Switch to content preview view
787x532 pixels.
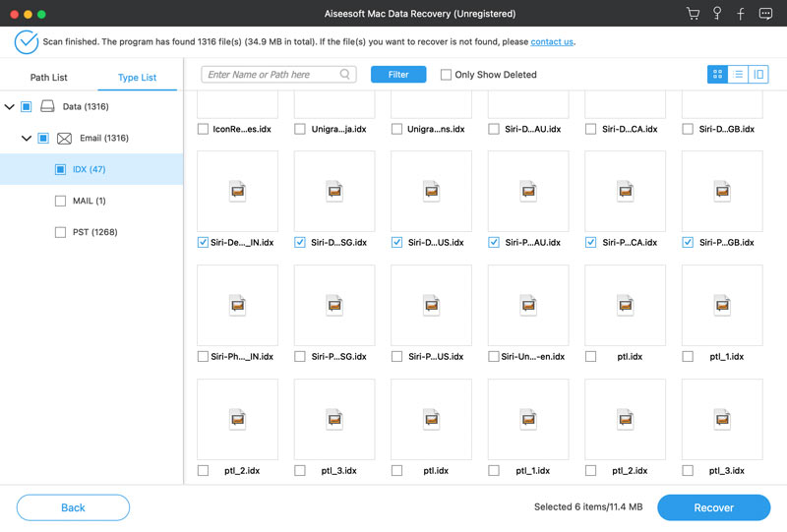(758, 75)
